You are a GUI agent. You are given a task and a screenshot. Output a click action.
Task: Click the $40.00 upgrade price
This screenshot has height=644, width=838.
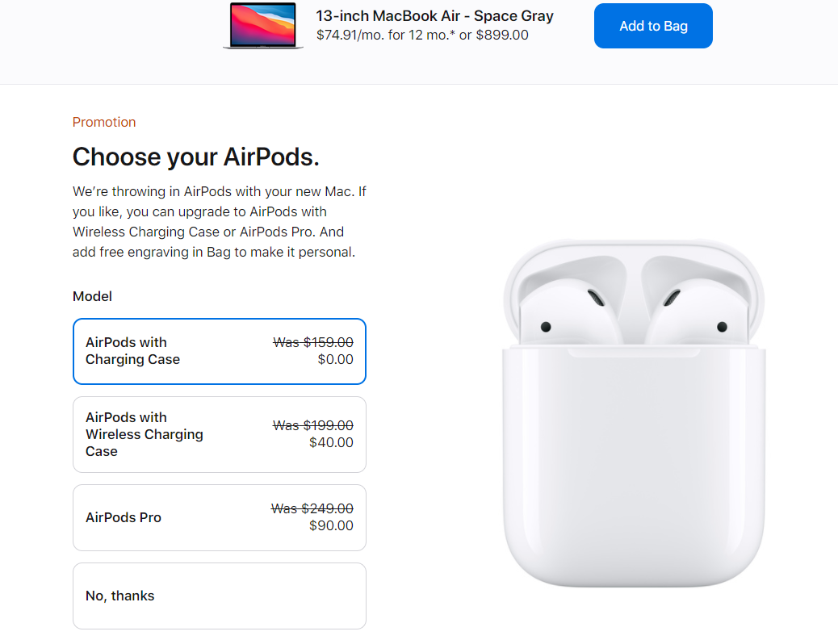click(332, 442)
